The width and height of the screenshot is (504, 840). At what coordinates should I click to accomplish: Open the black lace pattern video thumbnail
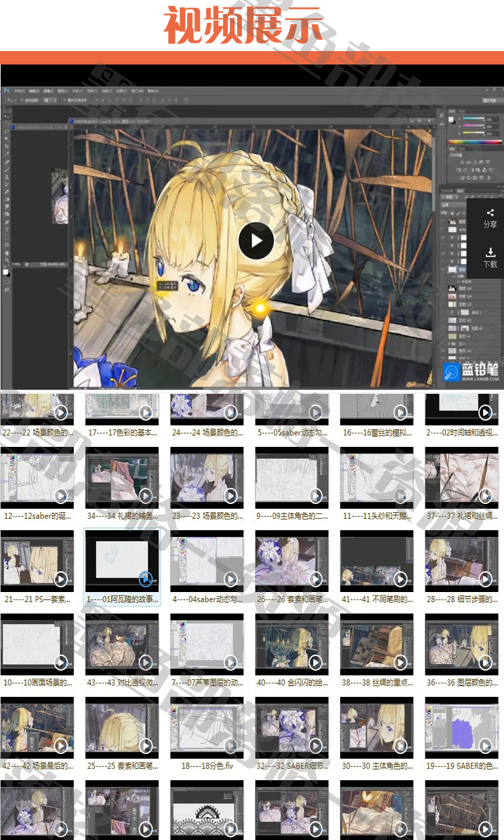[207, 810]
